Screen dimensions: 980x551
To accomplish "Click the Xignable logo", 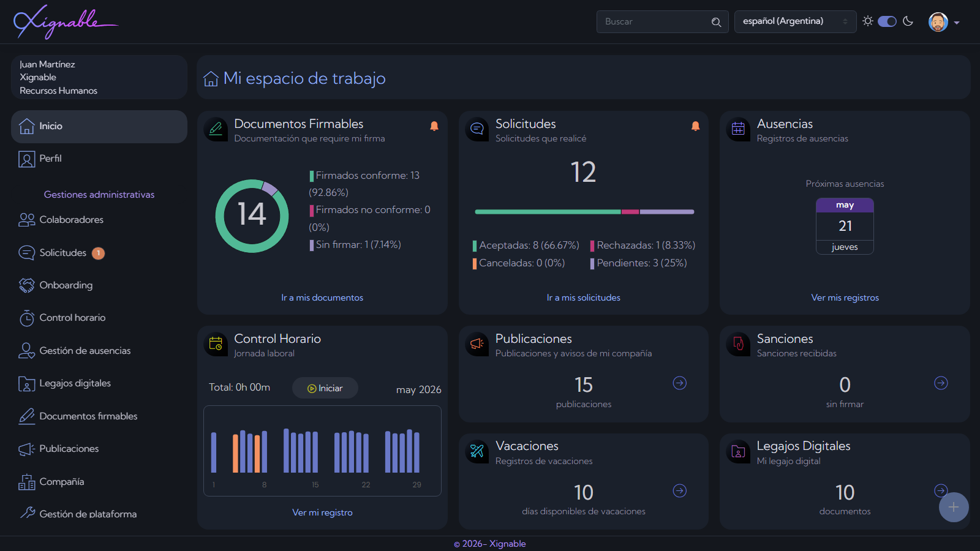I will [x=66, y=22].
